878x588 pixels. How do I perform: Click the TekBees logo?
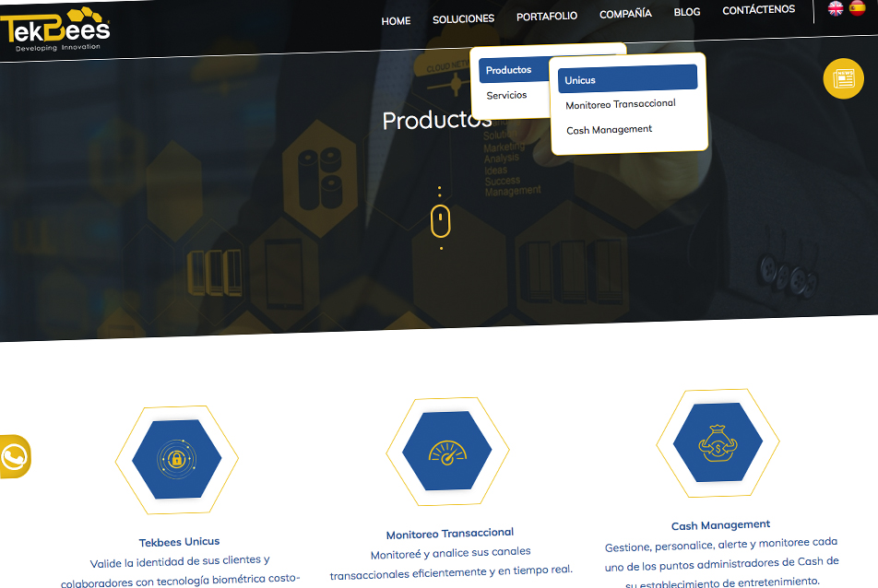(x=57, y=29)
